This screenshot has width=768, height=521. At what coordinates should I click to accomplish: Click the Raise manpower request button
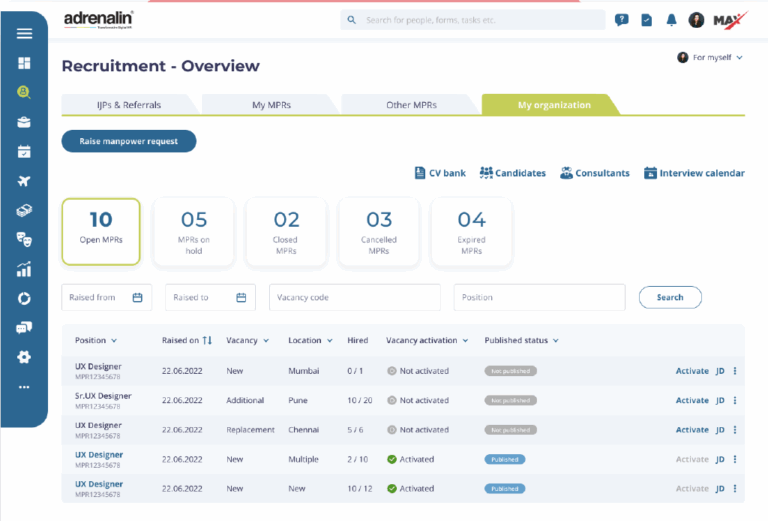129,141
